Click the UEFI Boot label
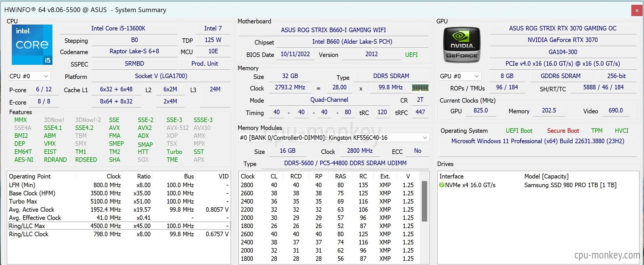 [519, 131]
